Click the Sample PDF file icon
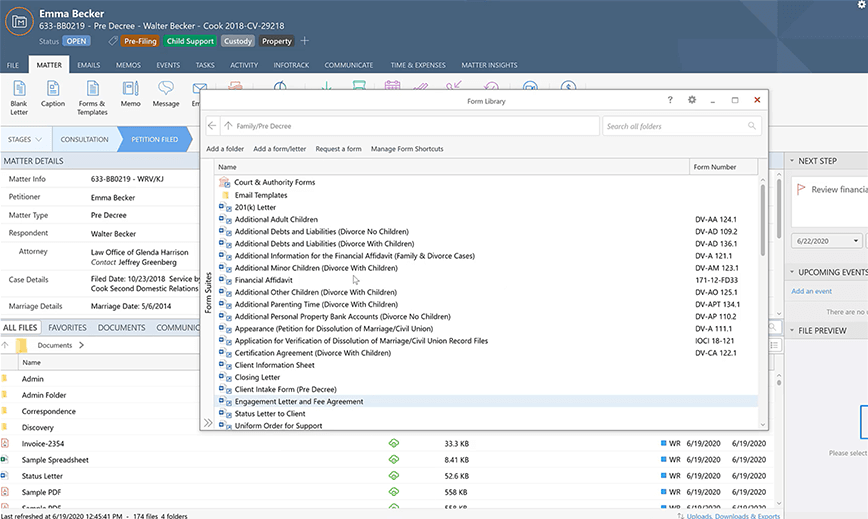The image size is (868, 519). [x=4, y=491]
